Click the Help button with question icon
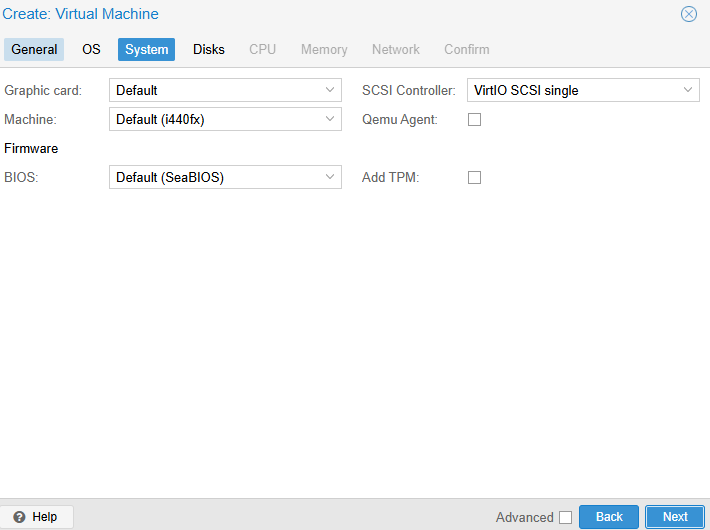The image size is (710, 530). tap(36, 517)
